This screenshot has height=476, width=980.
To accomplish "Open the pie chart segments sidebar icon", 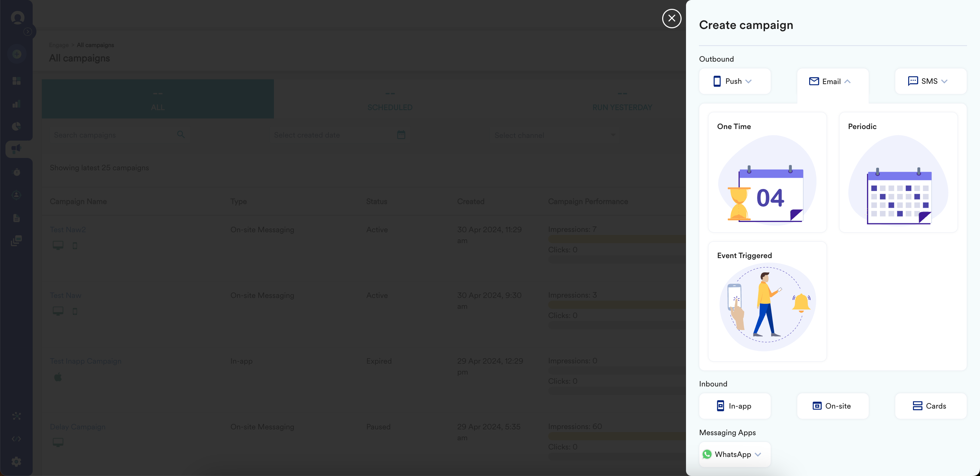I will (x=16, y=126).
